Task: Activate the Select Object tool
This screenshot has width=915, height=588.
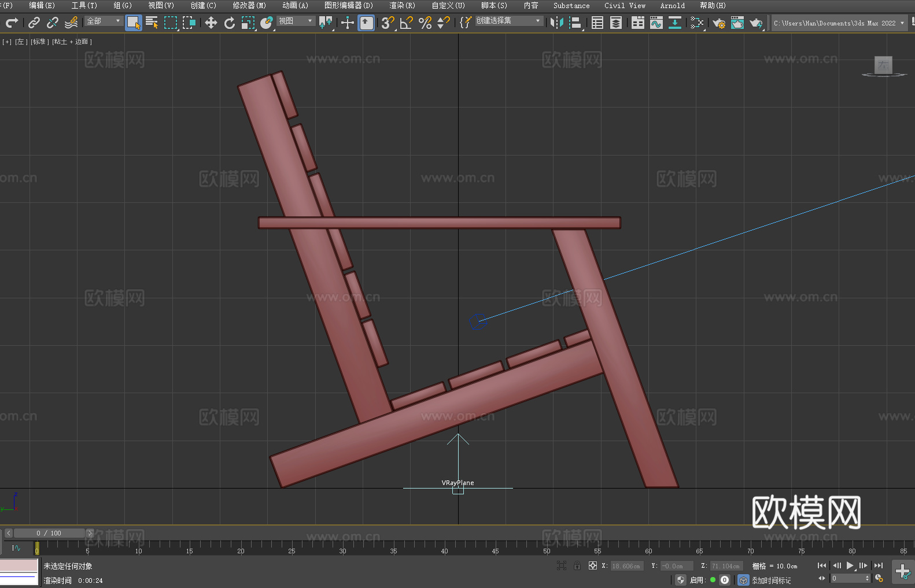Action: [x=134, y=23]
